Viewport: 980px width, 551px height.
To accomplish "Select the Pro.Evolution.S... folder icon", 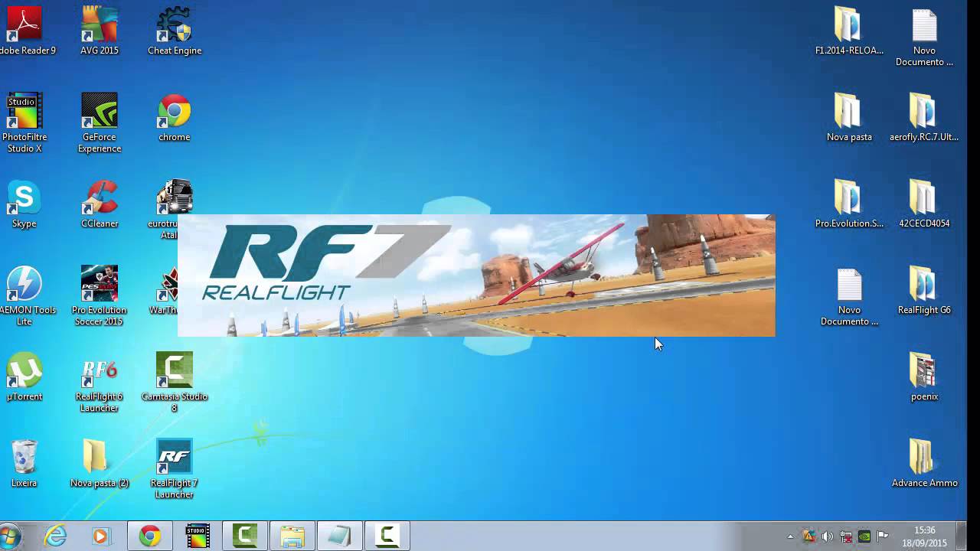I will coord(849,205).
